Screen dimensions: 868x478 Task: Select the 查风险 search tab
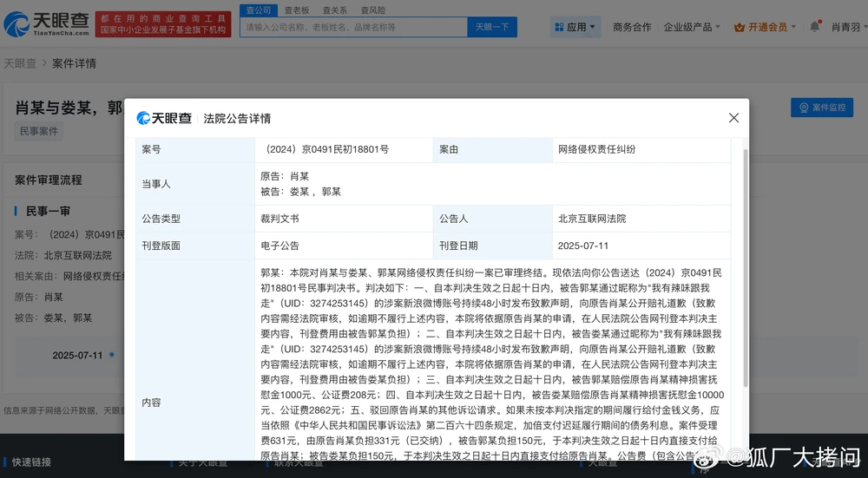point(373,10)
